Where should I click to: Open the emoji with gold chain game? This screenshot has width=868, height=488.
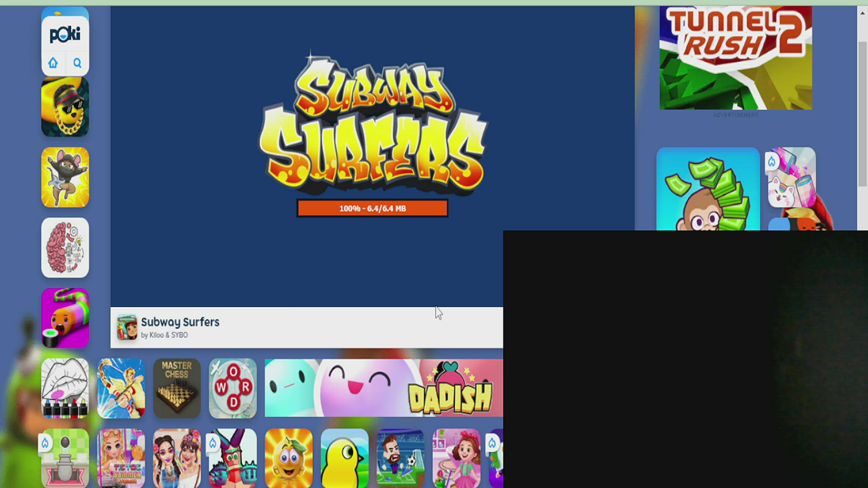pos(65,107)
